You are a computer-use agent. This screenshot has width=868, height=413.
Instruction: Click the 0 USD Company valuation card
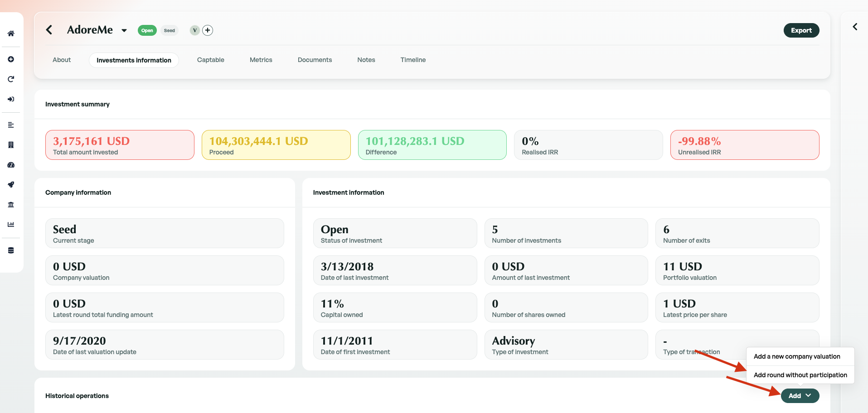(165, 270)
